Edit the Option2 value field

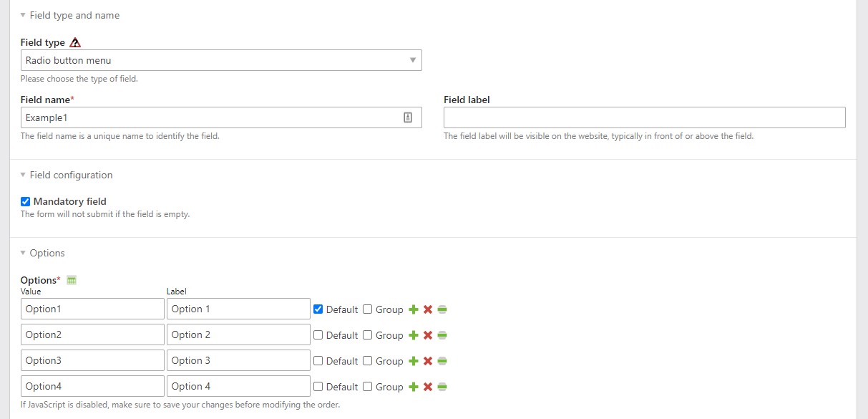(92, 334)
